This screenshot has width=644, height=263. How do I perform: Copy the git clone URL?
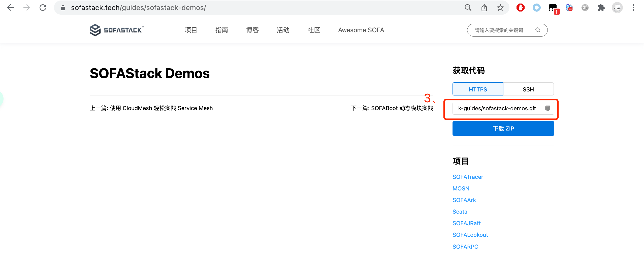click(547, 108)
